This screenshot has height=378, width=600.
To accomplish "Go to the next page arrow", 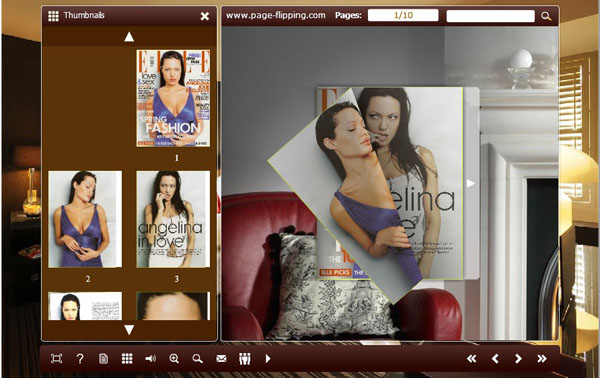I will coord(518,358).
